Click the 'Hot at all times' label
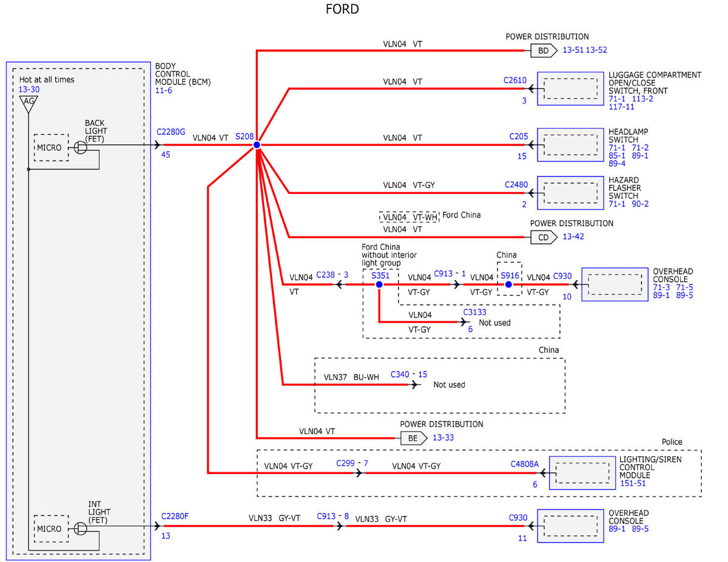The width and height of the screenshot is (728, 562). pos(47,79)
